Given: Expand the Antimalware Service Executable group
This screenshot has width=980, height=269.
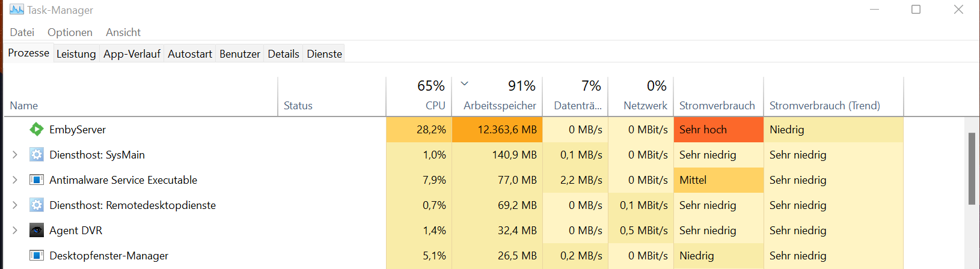Looking at the screenshot, I should click(15, 180).
